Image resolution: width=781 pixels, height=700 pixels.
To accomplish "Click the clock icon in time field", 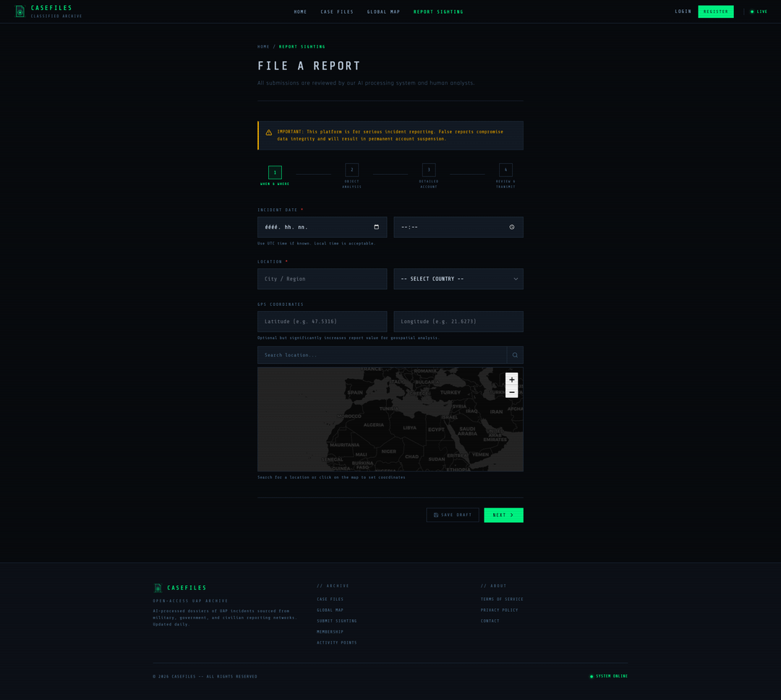I will pos(511,227).
